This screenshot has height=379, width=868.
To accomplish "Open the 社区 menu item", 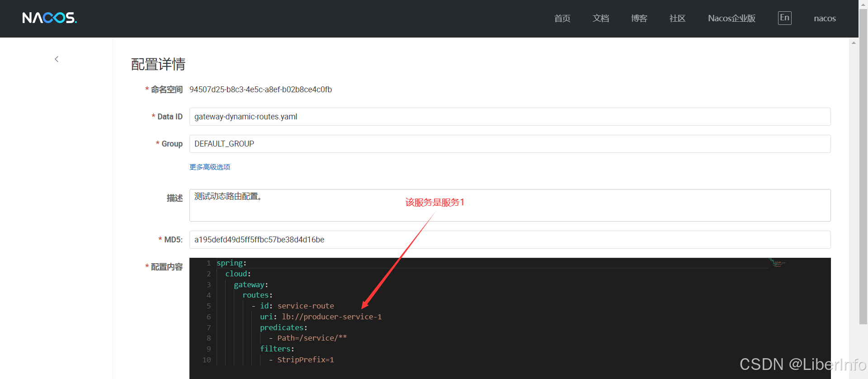I will 677,19.
